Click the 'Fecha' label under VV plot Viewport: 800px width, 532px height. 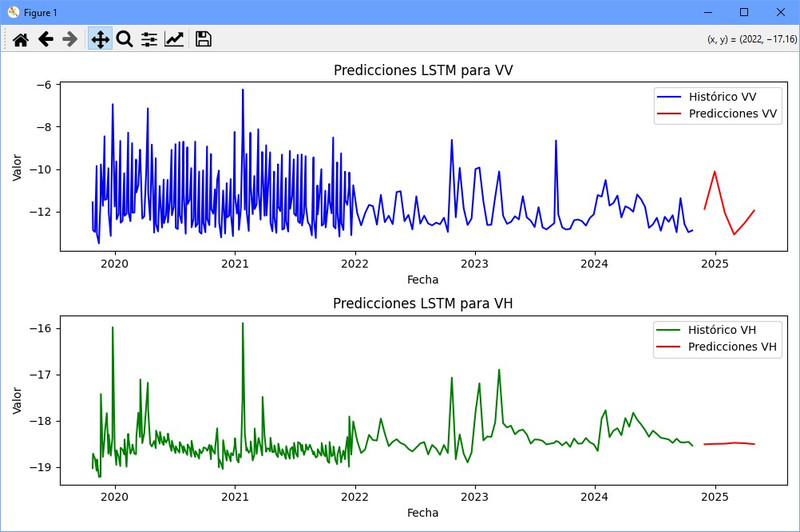coord(422,280)
